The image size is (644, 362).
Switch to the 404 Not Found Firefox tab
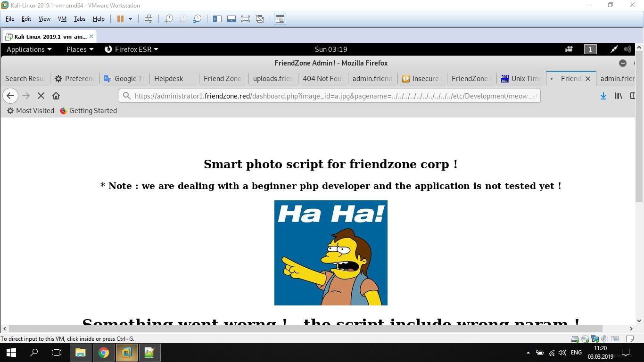[323, 79]
